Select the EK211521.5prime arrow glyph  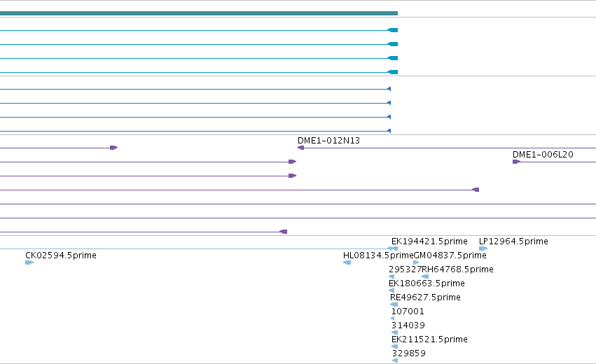(394, 347)
